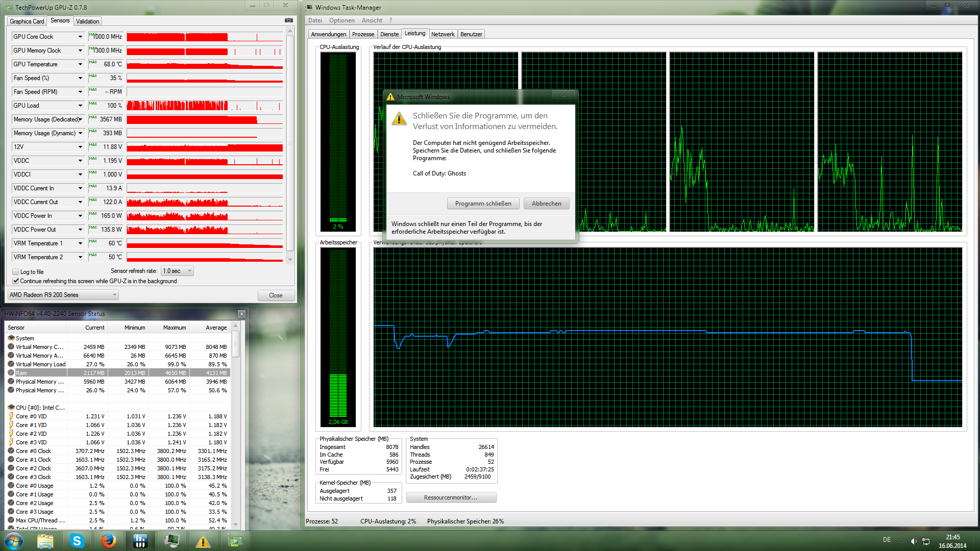Click the CPU [#0] chip icon in HWiNFO64
Image resolution: width=980 pixels, height=551 pixels.
[x=11, y=407]
